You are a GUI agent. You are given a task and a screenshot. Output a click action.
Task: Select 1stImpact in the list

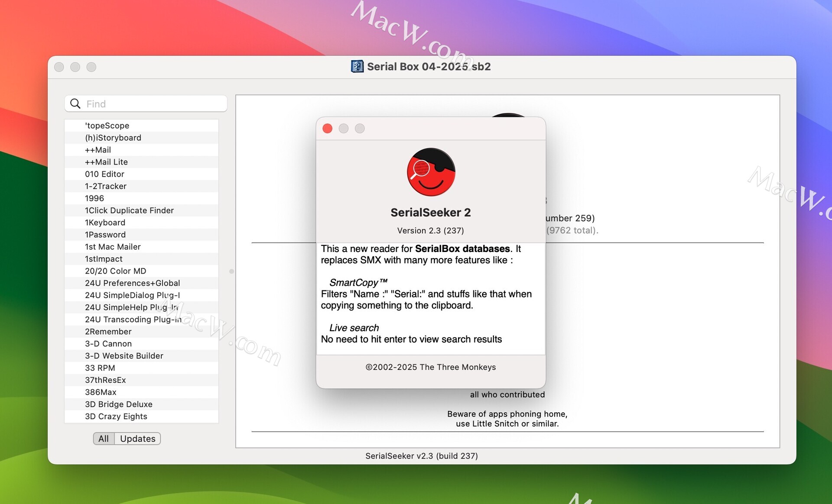(x=141, y=259)
